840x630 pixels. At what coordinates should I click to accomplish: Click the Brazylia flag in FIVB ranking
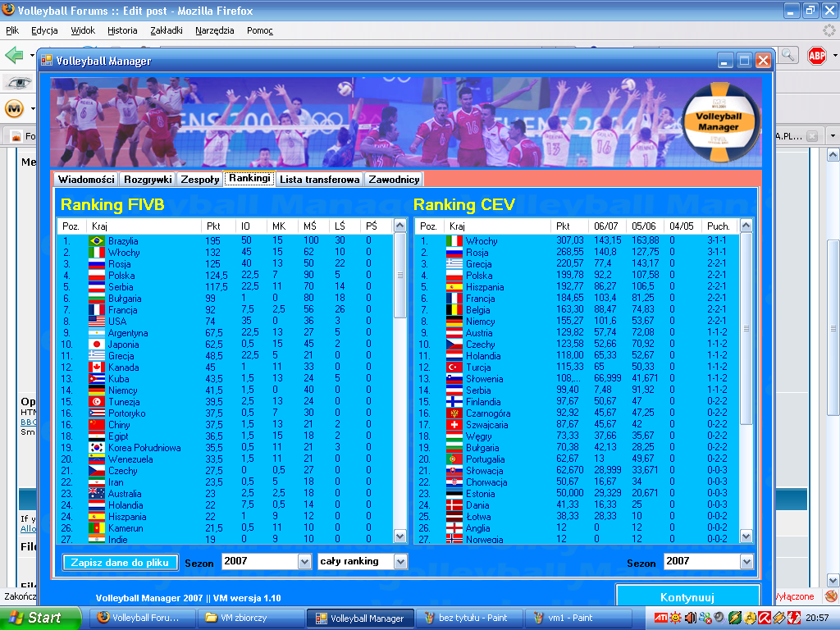click(97, 241)
